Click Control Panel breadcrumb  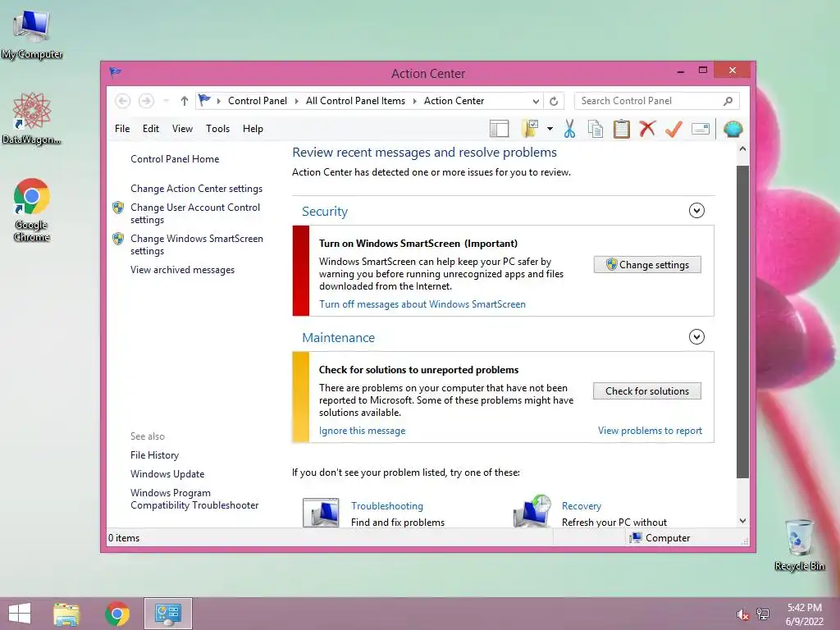(258, 101)
